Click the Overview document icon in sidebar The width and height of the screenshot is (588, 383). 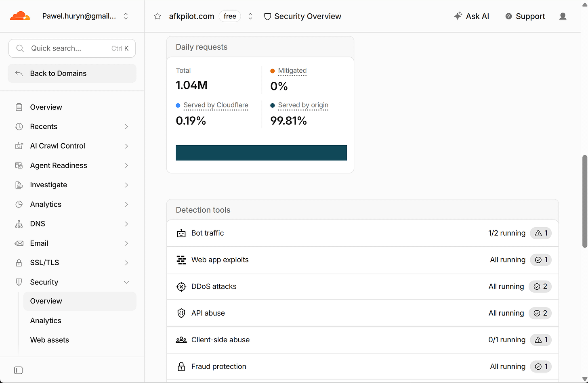pyautogui.click(x=19, y=107)
